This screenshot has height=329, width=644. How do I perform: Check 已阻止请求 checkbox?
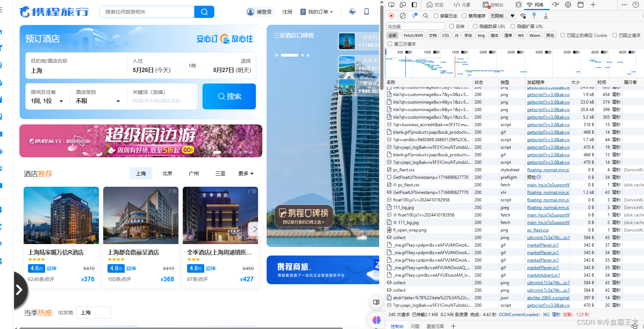pos(615,35)
